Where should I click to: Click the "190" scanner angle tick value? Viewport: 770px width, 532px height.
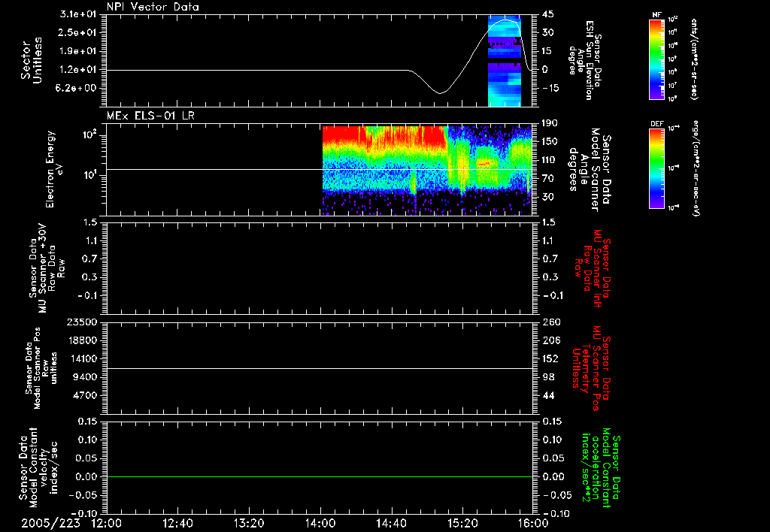tap(550, 123)
